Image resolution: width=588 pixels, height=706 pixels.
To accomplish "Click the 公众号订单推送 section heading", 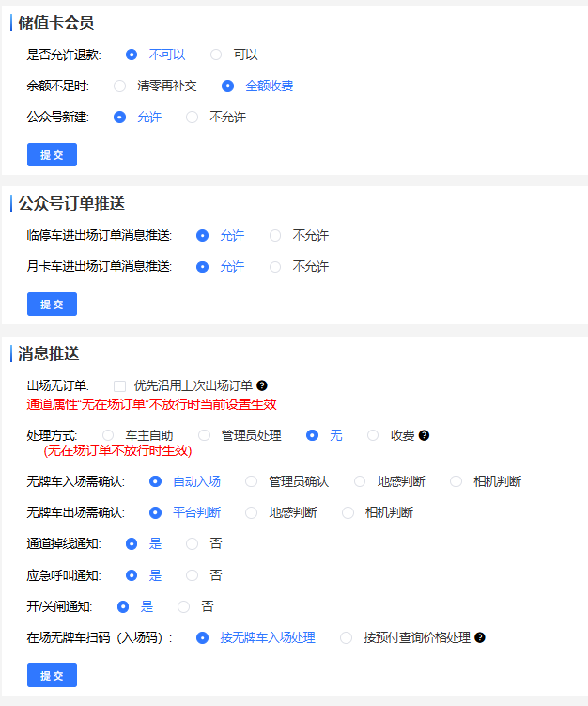I will (x=71, y=203).
